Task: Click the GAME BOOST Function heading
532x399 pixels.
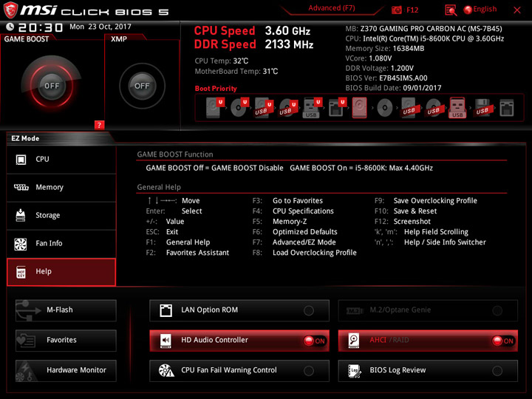Action: click(x=175, y=154)
